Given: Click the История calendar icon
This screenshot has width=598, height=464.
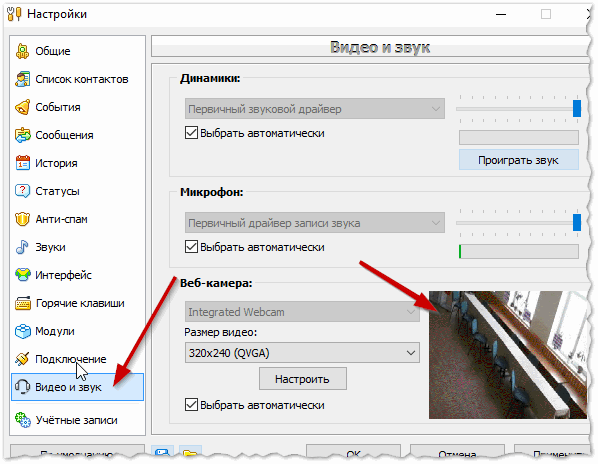Looking at the screenshot, I should coord(23,163).
